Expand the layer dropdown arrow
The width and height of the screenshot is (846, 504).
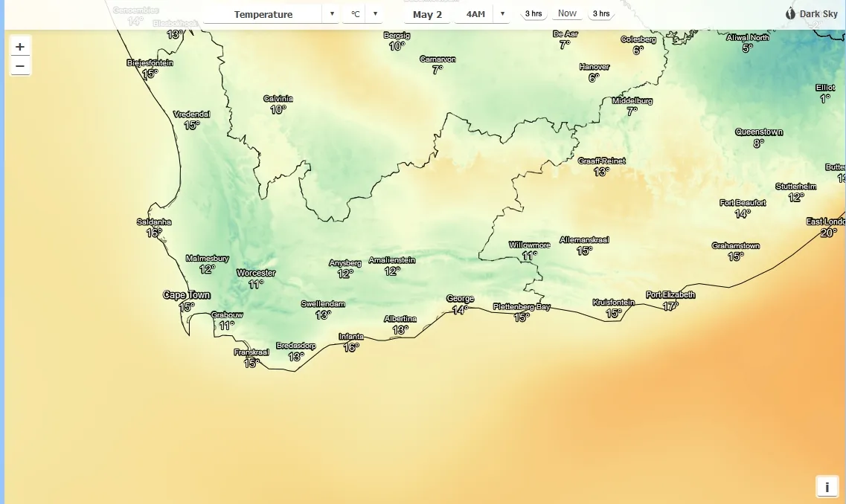click(332, 14)
